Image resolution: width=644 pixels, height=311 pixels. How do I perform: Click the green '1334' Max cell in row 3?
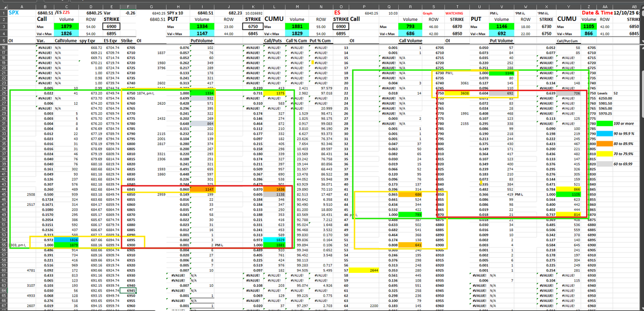point(202,26)
